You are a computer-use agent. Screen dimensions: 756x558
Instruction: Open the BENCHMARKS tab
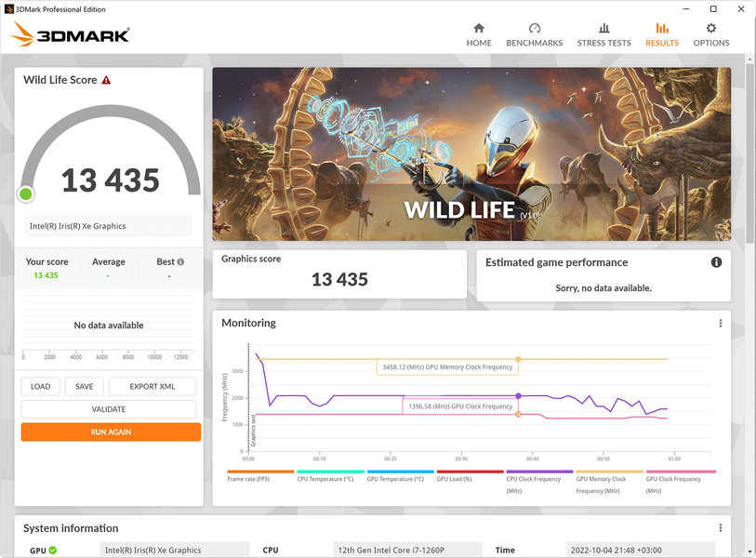click(x=534, y=34)
